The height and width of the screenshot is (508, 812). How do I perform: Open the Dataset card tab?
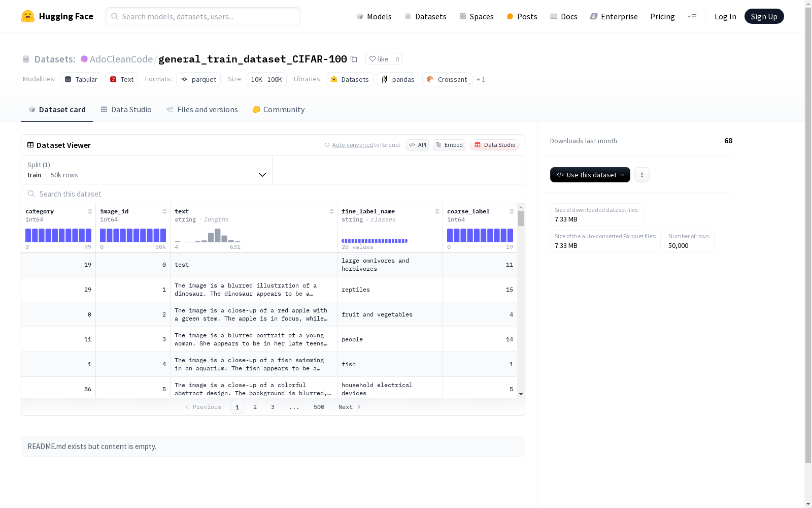(x=57, y=110)
